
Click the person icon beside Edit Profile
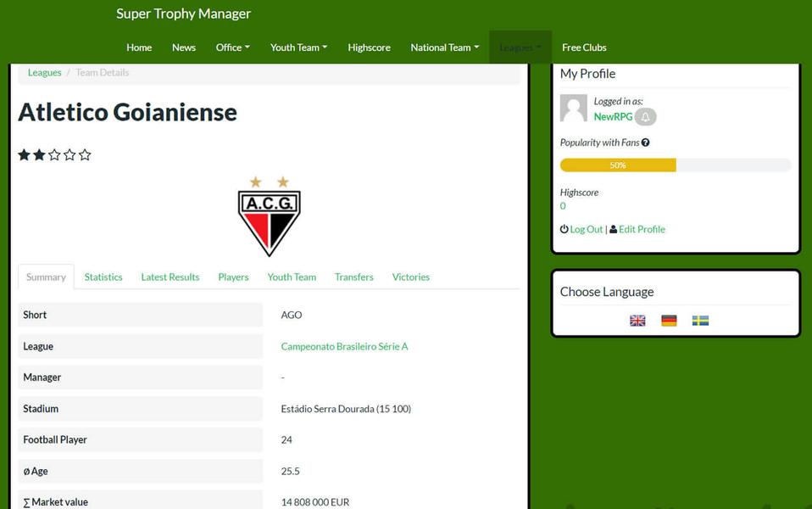click(612, 228)
